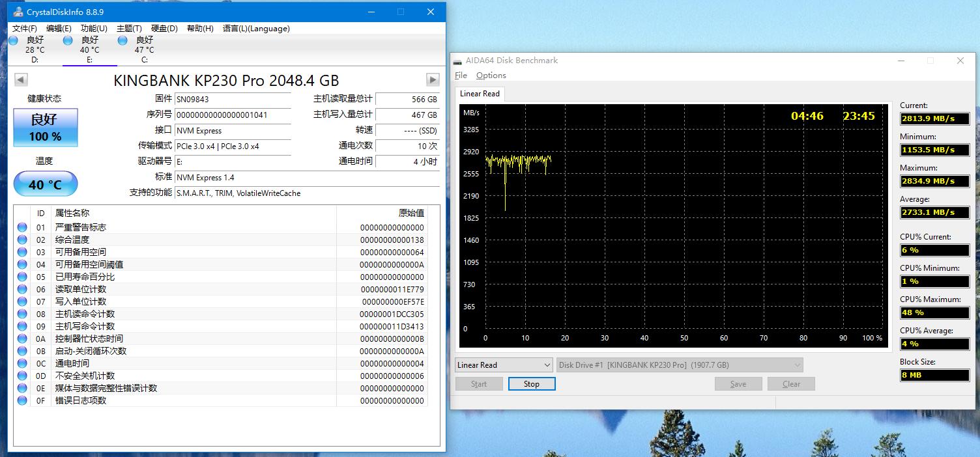Click the blue dot beside attribute 错误日志项数
This screenshot has height=457, width=980.
point(22,400)
